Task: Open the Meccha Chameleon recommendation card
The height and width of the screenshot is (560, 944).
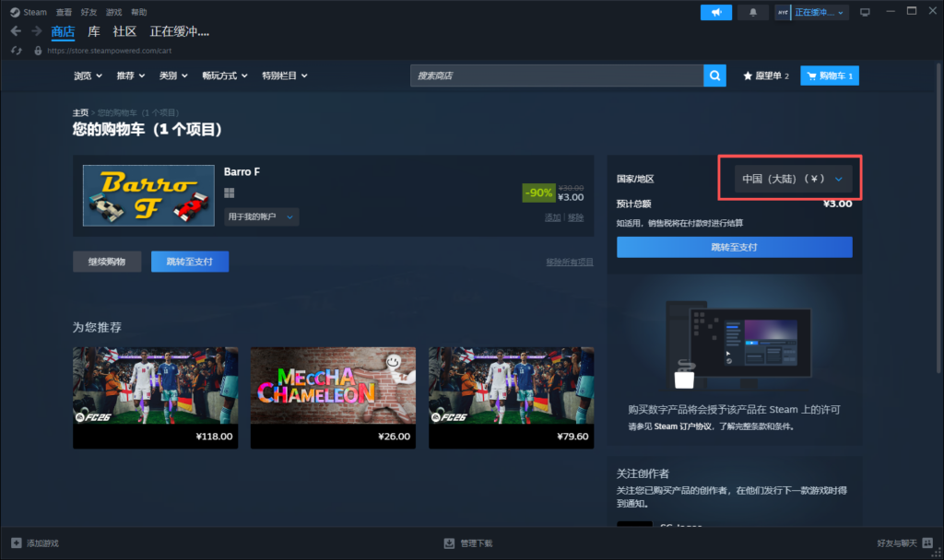Action: pos(333,398)
